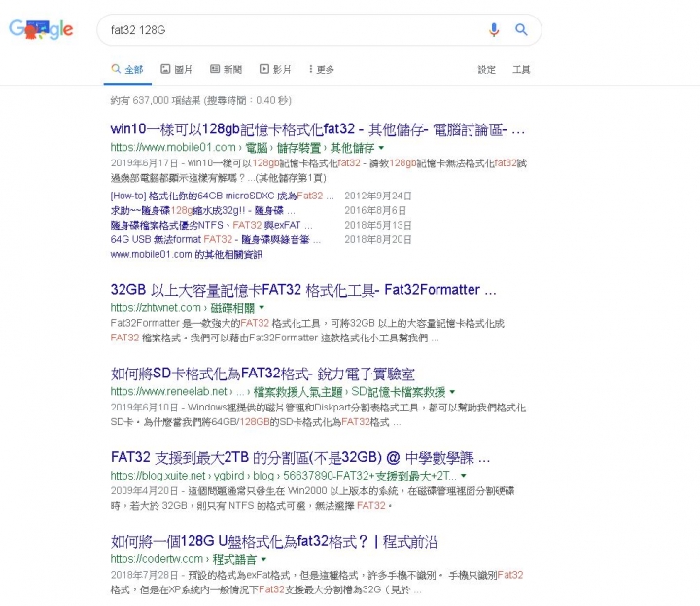This screenshot has width=700, height=606.
Task: Click the https://codertw.com URL text
Action: [x=157, y=559]
